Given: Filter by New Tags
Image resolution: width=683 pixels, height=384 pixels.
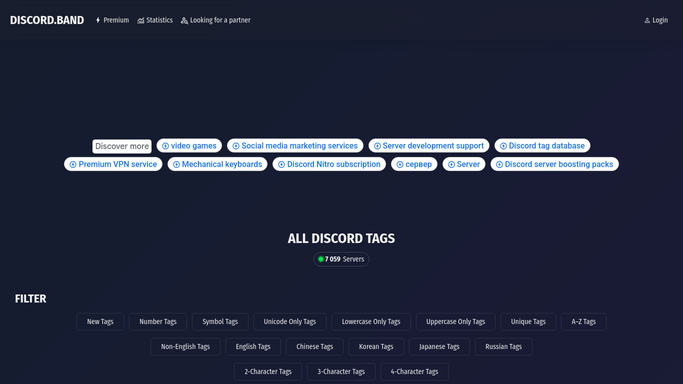Looking at the screenshot, I should point(100,322).
